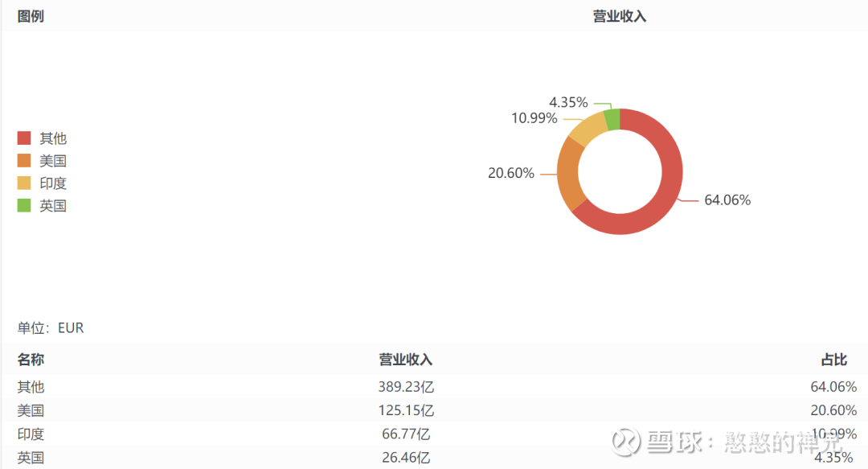The width and height of the screenshot is (868, 469).
Task: Click the 20.60% chart data label
Action: pyautogui.click(x=511, y=173)
